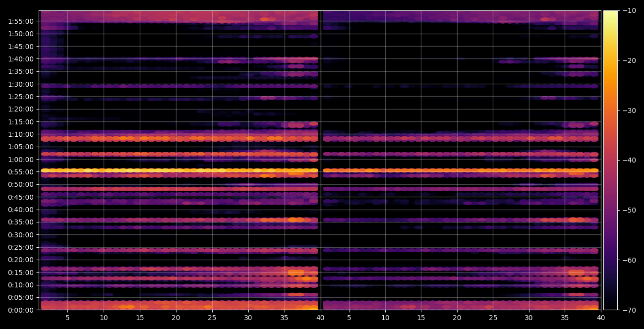Screen dimensions: 644x329
Task: Click the 1:30:00 y-axis time label
Action: click(x=21, y=84)
